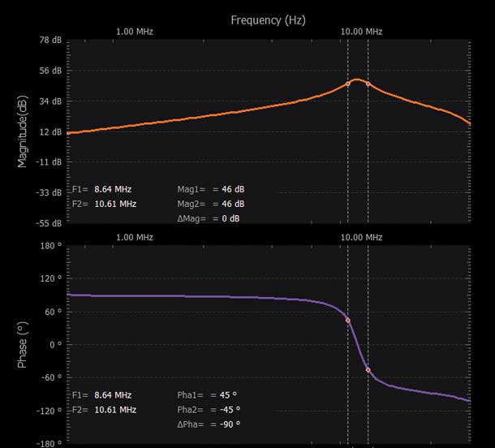Select the ΔPha -90° readout

pyautogui.click(x=209, y=424)
